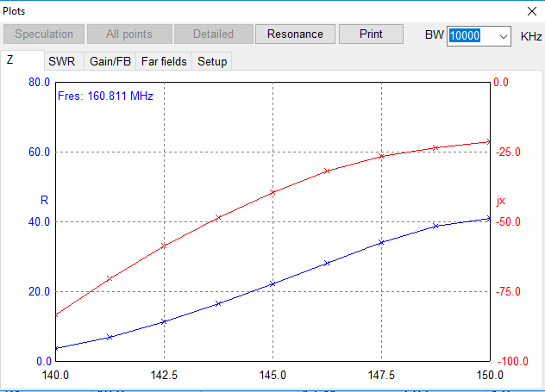Click the Detailed button

pyautogui.click(x=213, y=34)
